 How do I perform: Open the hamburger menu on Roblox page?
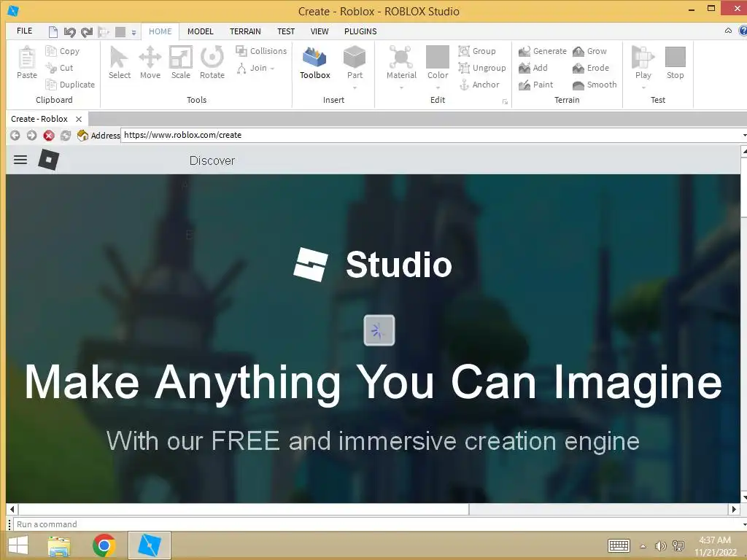pos(20,160)
